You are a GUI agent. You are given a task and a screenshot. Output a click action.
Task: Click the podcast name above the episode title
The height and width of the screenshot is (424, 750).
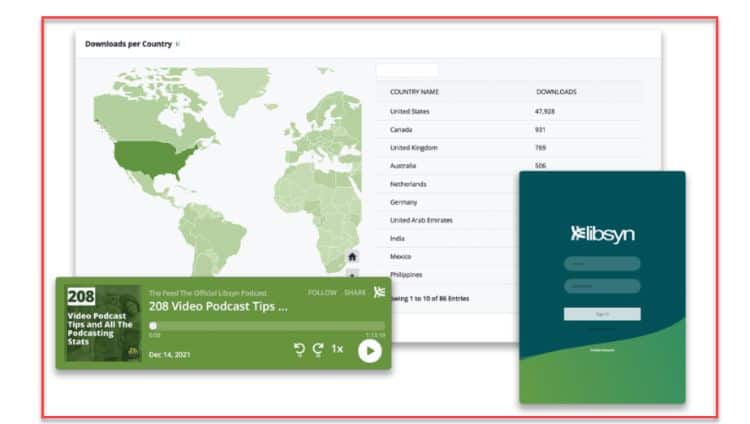pos(208,293)
